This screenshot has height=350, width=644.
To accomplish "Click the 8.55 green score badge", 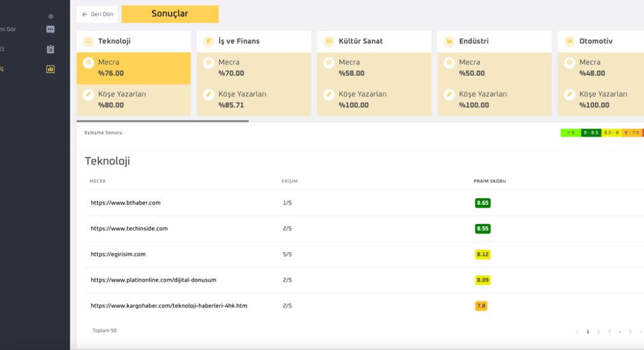I will point(482,229).
